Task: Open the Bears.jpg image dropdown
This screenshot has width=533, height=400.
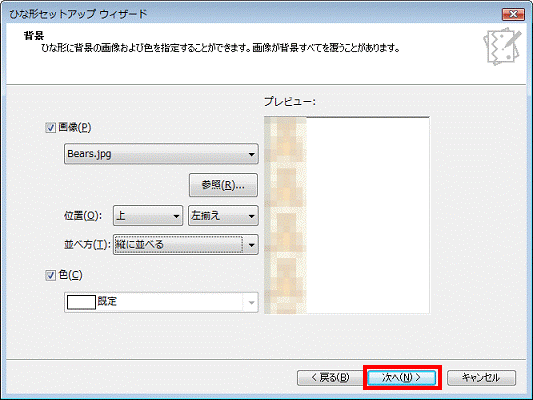Action: click(x=161, y=154)
